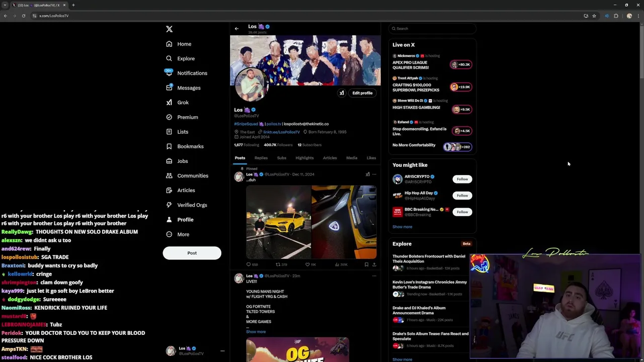
Task: Click the Search input field
Action: coord(432,29)
